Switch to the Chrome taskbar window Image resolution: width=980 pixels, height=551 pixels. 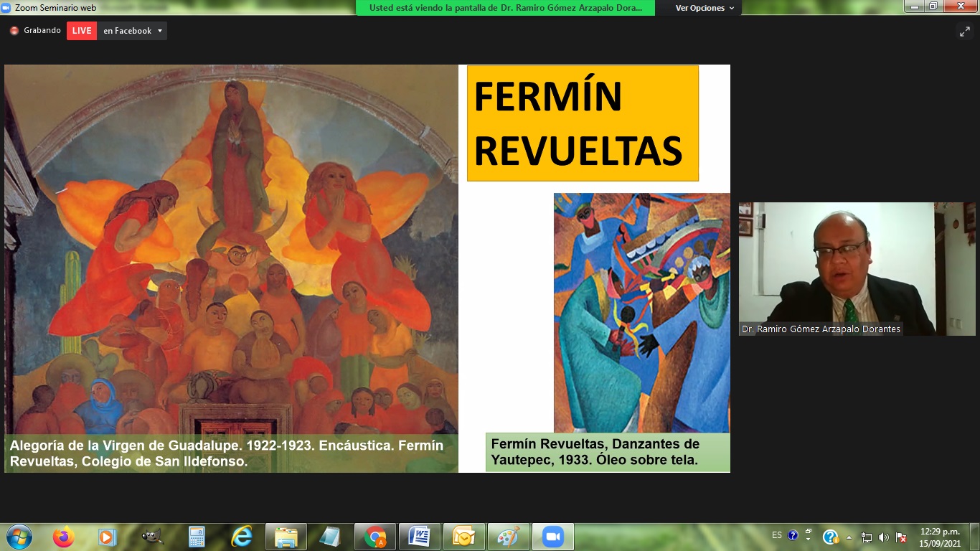(375, 537)
